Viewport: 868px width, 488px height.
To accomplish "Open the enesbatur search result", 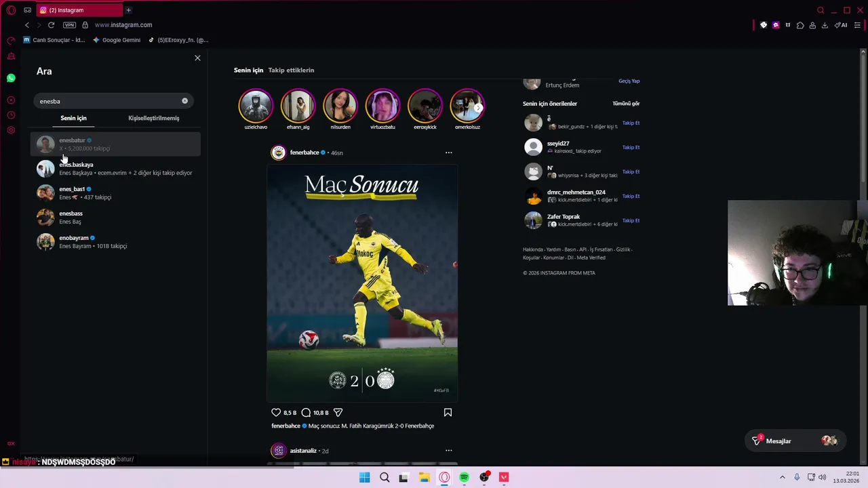I will pyautogui.click(x=115, y=144).
